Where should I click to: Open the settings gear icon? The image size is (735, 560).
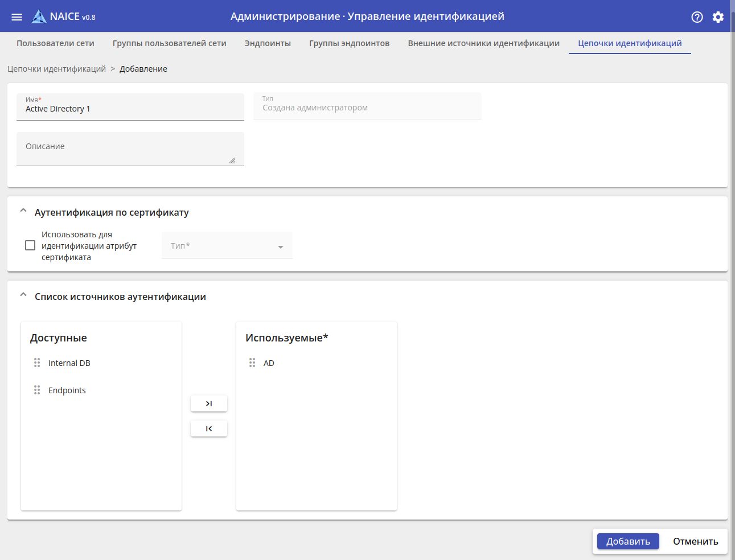click(718, 17)
